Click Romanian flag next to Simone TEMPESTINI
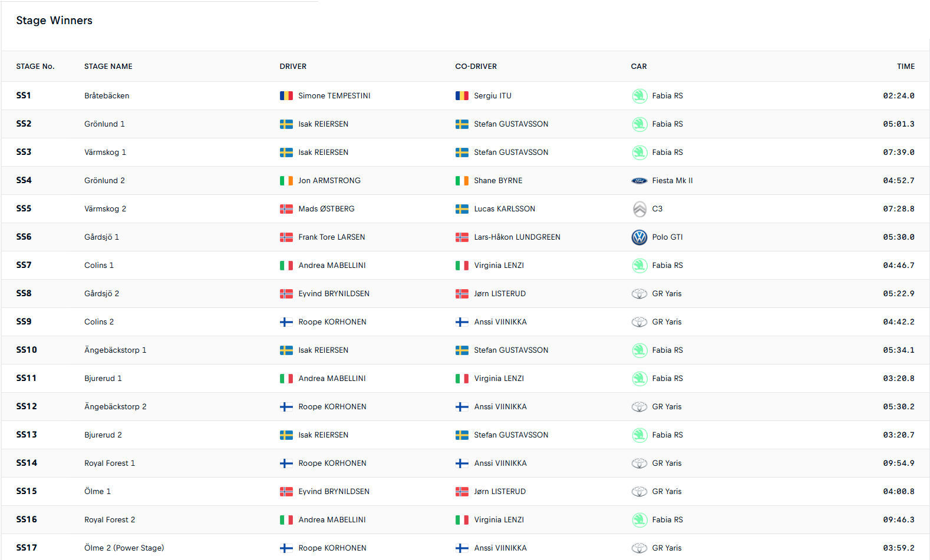 [286, 96]
